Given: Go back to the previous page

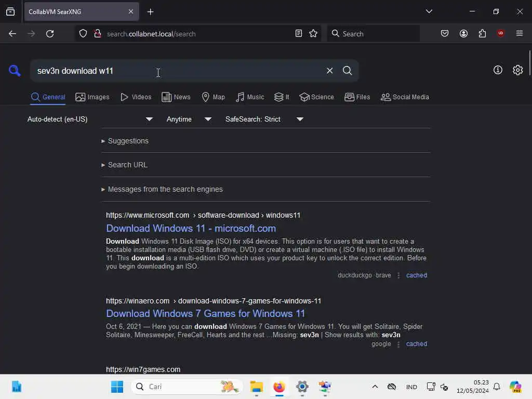Looking at the screenshot, I should 12,34.
